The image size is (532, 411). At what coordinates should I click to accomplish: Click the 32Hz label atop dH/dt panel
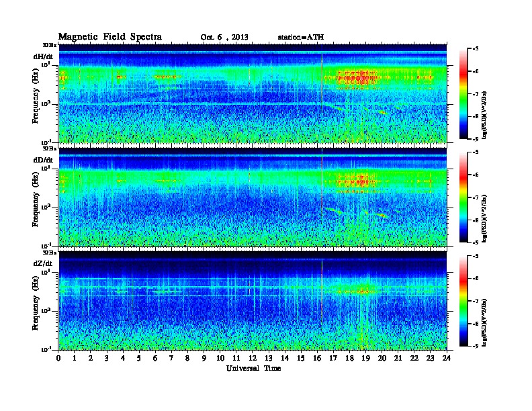pyautogui.click(x=49, y=44)
